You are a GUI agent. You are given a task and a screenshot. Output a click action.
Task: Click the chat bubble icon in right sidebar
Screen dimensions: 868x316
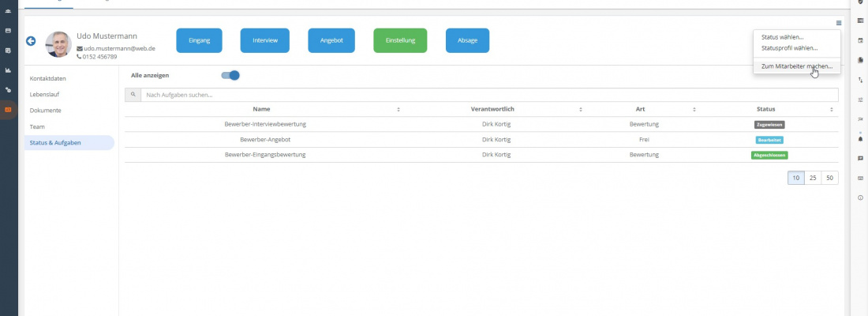pos(860,158)
